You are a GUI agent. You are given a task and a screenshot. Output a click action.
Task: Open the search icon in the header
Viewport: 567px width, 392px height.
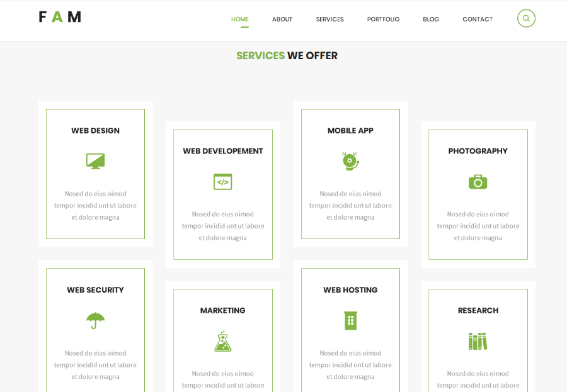click(526, 18)
